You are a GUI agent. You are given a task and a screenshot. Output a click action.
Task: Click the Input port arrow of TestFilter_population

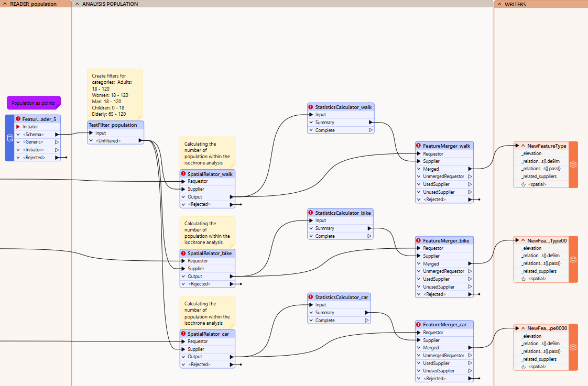tap(91, 133)
